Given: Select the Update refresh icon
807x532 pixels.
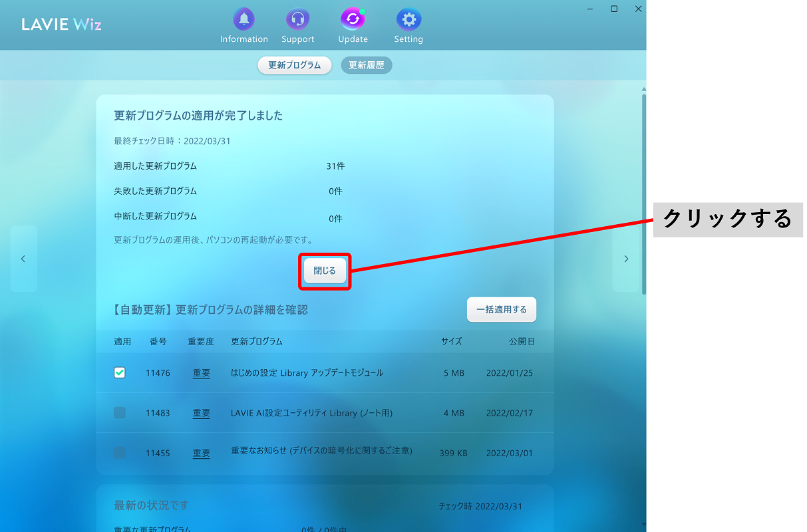Looking at the screenshot, I should 353,19.
